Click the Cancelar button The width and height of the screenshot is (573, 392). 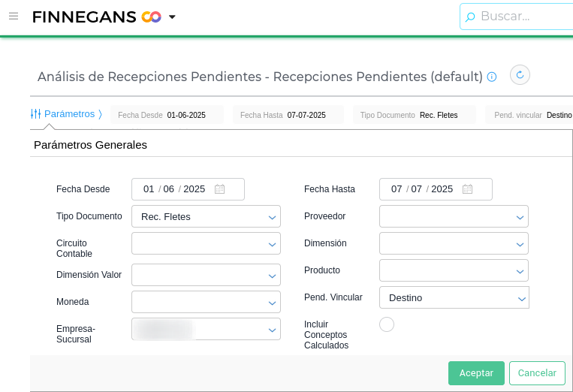click(537, 373)
